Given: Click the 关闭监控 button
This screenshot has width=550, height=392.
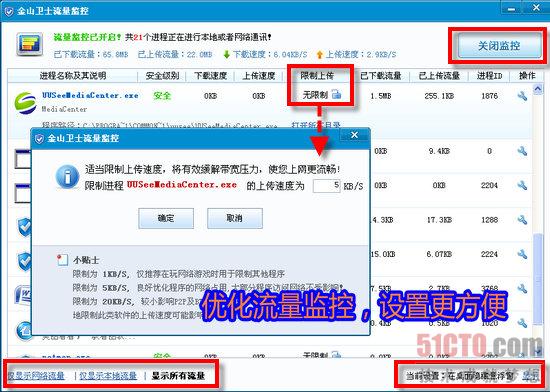Looking at the screenshot, I should (x=499, y=46).
